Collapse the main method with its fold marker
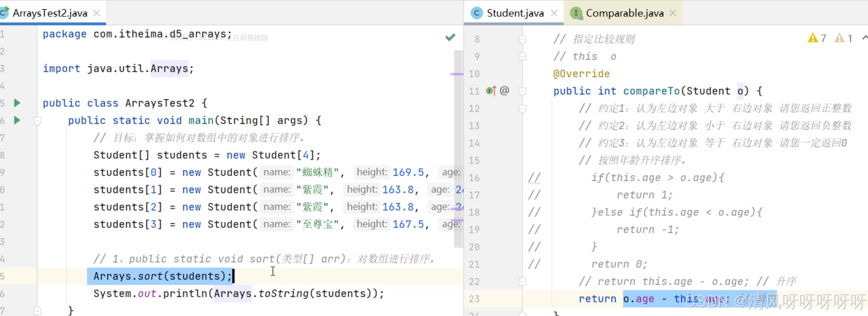 coord(37,121)
